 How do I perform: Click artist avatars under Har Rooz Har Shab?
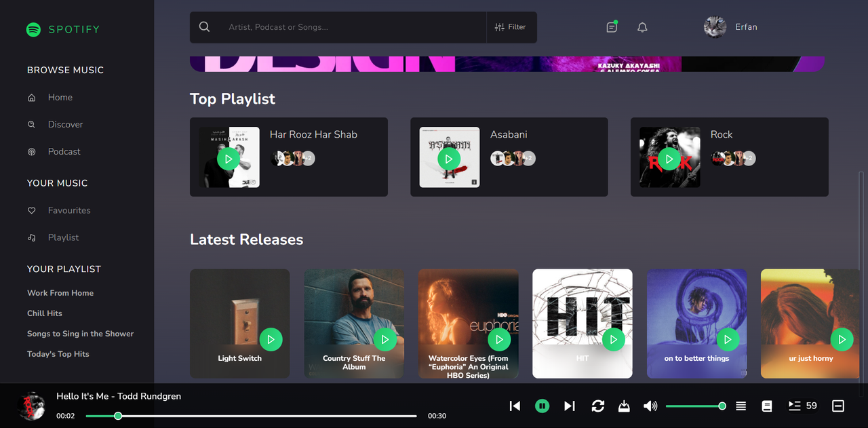293,159
